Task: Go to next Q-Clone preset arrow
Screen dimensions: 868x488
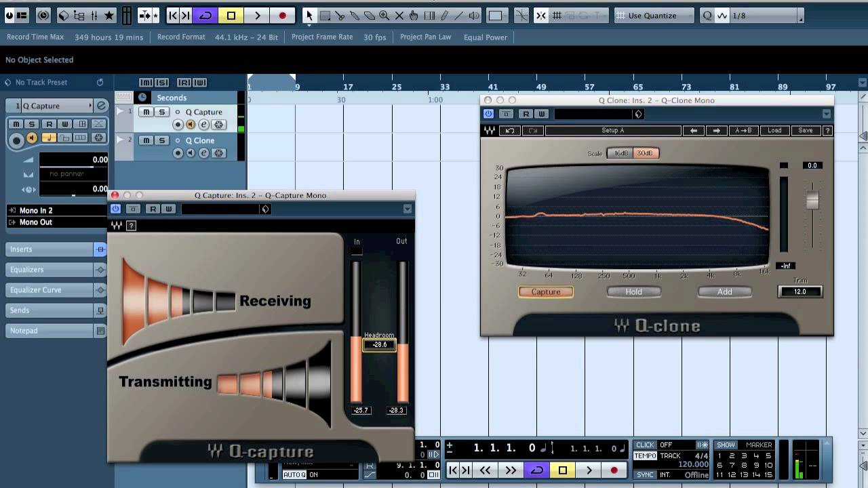Action: [716, 130]
